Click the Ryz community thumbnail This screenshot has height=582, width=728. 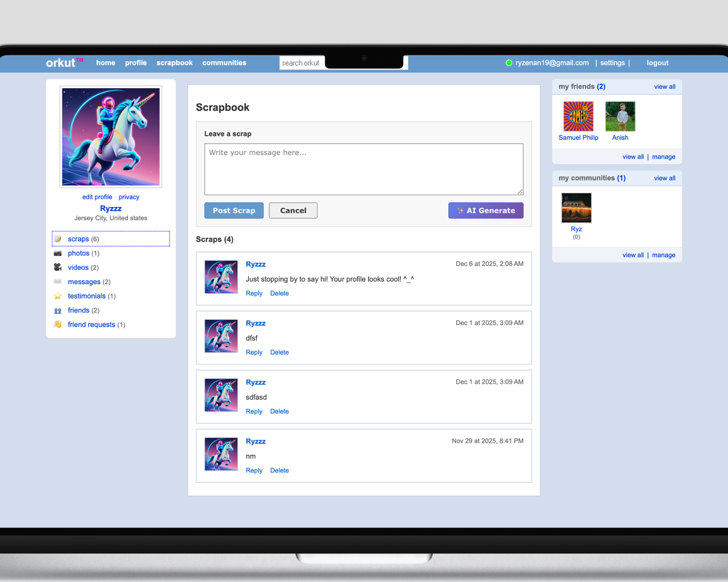pos(576,208)
